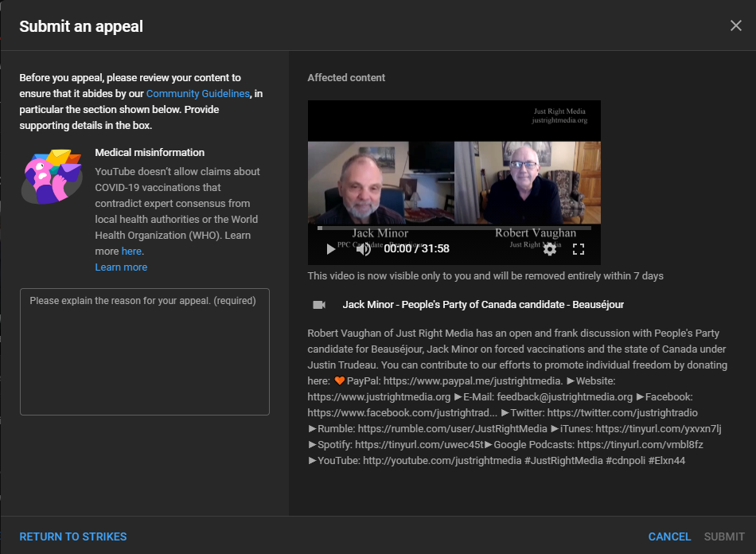Screen dimensions: 756x554
Task: Submit the appeal
Action: coord(724,536)
